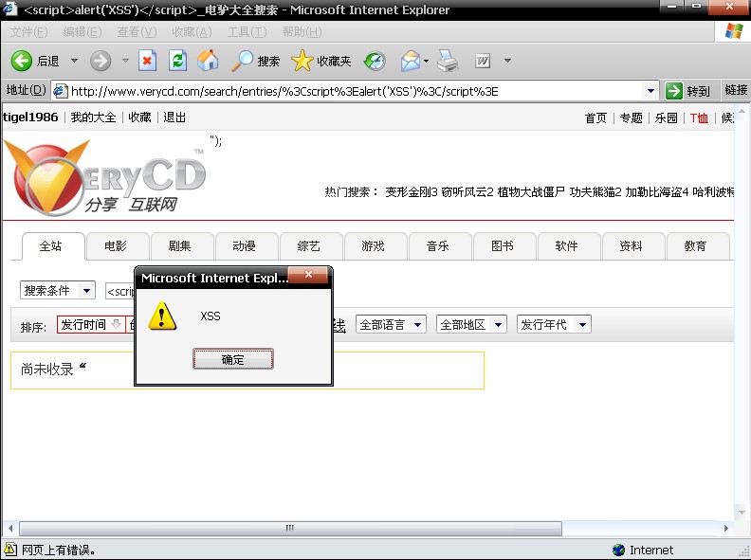
Task: Click the Word edit icon in toolbar
Action: [x=483, y=61]
